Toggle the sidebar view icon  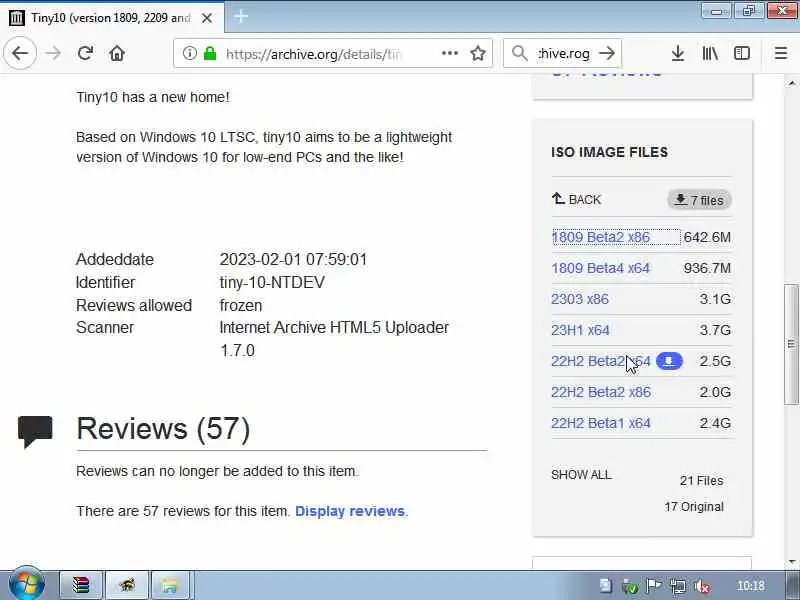click(x=742, y=53)
